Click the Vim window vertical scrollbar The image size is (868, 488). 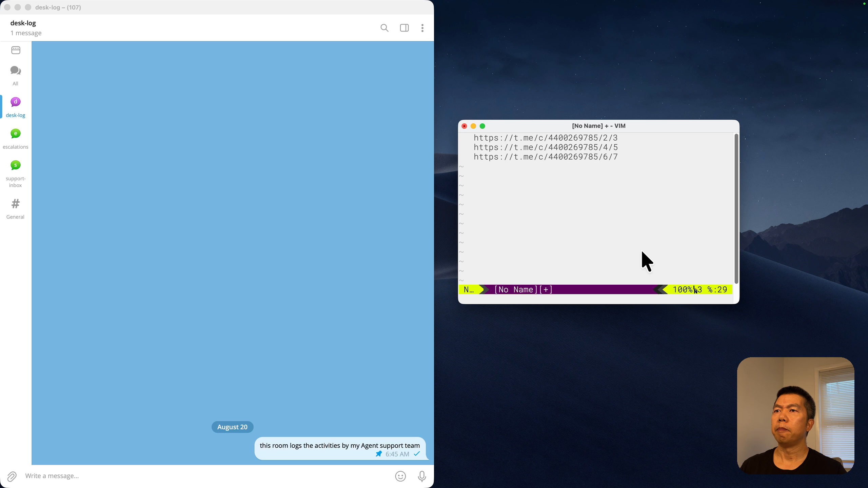tap(736, 209)
